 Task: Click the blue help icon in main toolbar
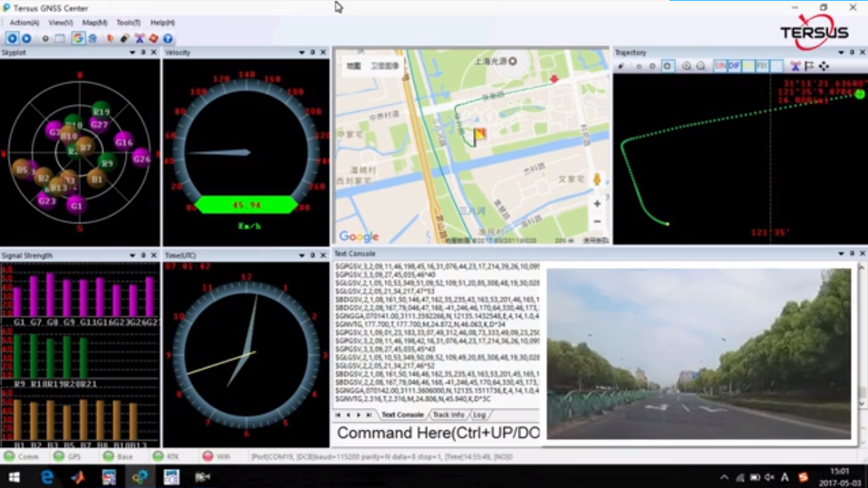[x=168, y=38]
